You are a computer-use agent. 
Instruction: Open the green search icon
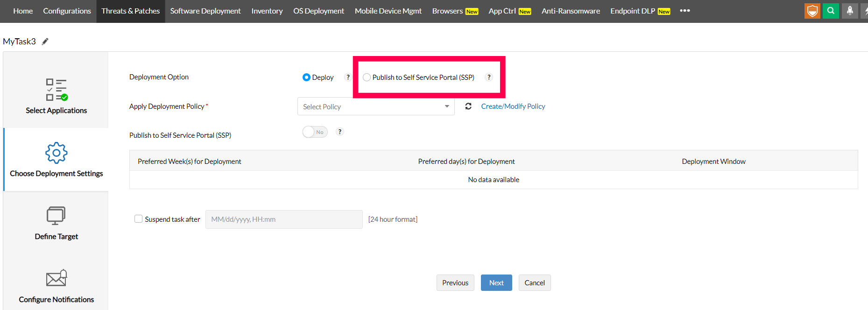[831, 11]
